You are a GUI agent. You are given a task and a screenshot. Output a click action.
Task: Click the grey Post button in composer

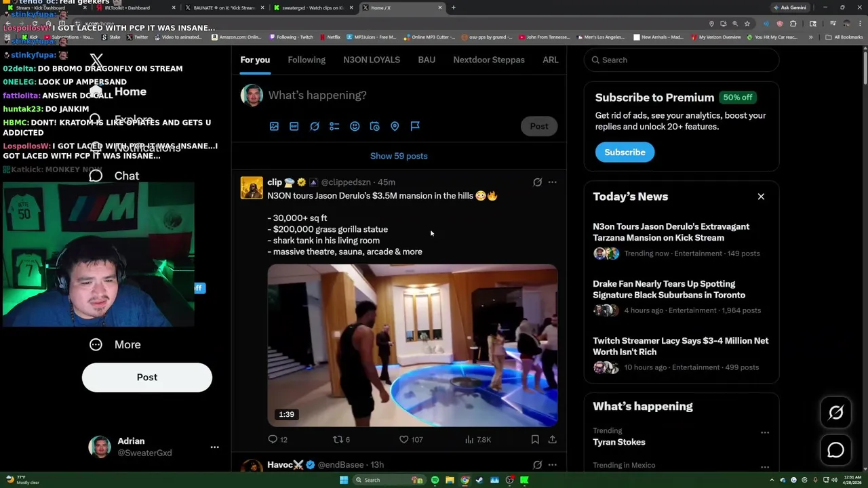[x=539, y=126]
